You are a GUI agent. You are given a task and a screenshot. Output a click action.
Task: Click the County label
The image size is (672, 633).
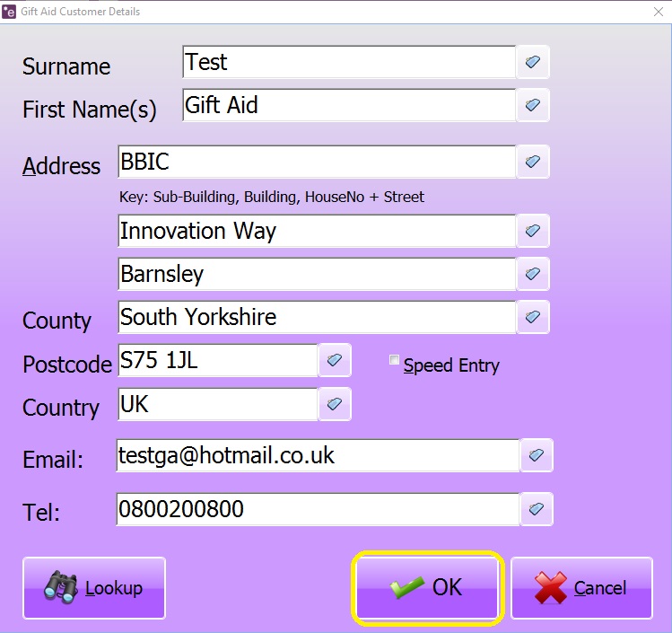tap(57, 321)
